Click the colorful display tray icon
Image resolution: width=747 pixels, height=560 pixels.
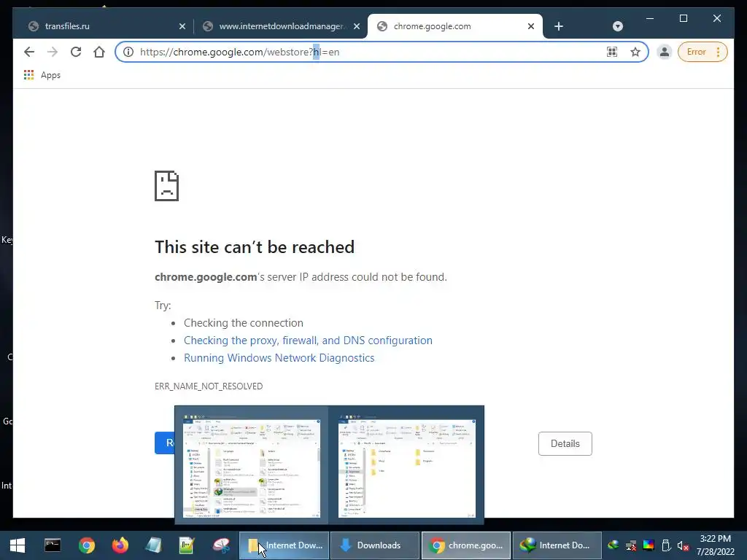click(x=649, y=545)
